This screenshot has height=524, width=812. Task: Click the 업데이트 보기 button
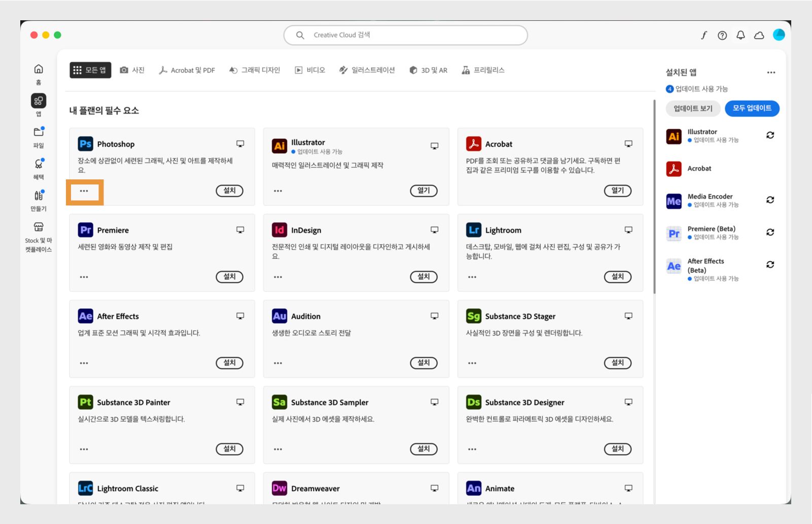coord(693,108)
